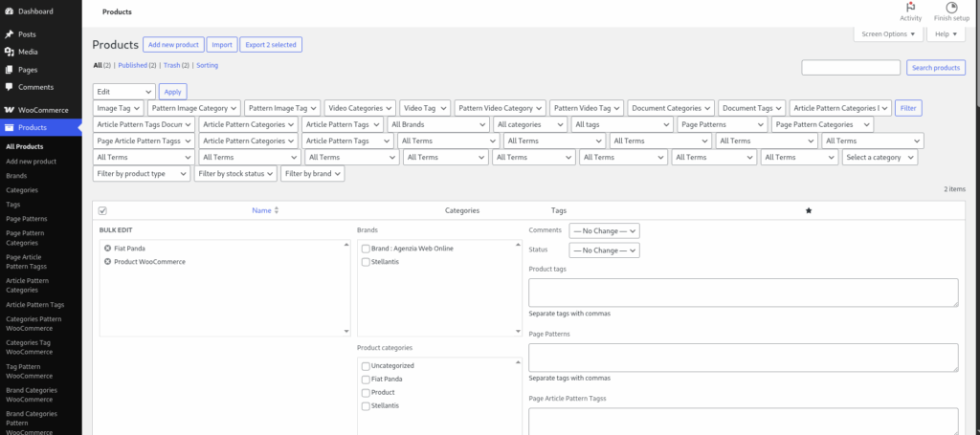This screenshot has width=980, height=435.
Task: Open Tag Pattern WooCommerce submenu item
Action: tap(30, 371)
